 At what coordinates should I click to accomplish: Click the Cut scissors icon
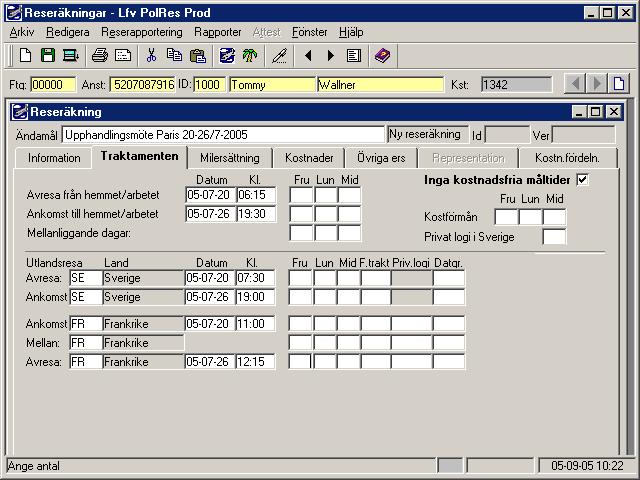pos(151,56)
